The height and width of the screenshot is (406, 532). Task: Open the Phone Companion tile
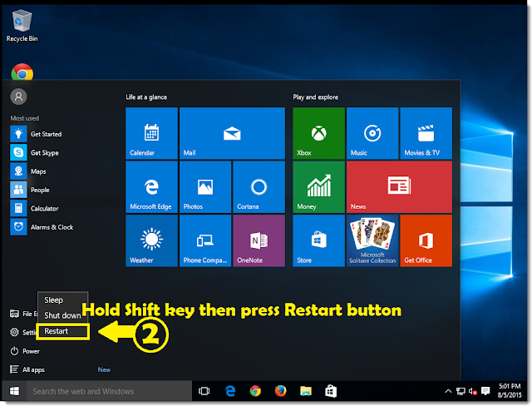[205, 240]
